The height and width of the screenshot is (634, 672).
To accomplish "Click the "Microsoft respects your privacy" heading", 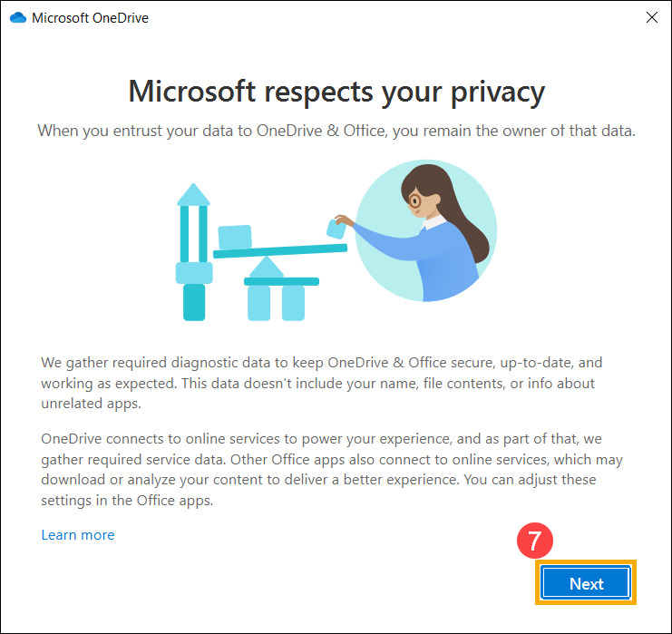I will coord(336,92).
